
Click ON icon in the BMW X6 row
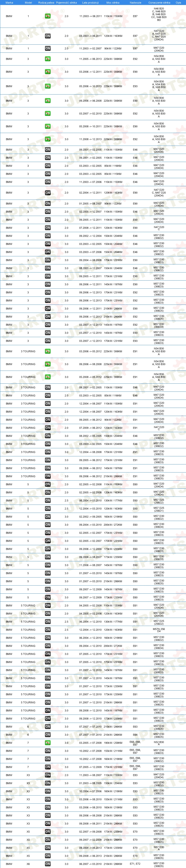(x=48, y=864)
